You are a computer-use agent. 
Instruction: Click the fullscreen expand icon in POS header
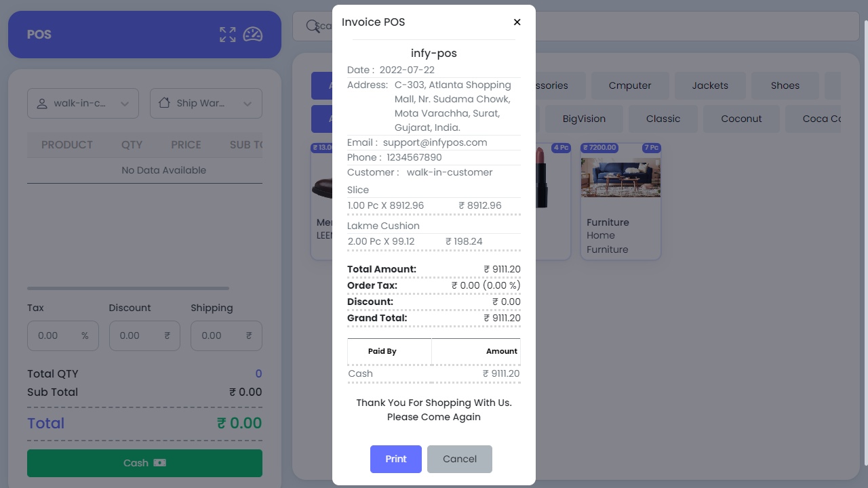[227, 34]
